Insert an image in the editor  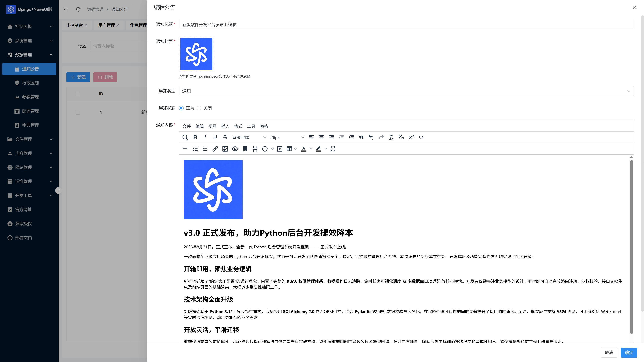click(x=225, y=149)
